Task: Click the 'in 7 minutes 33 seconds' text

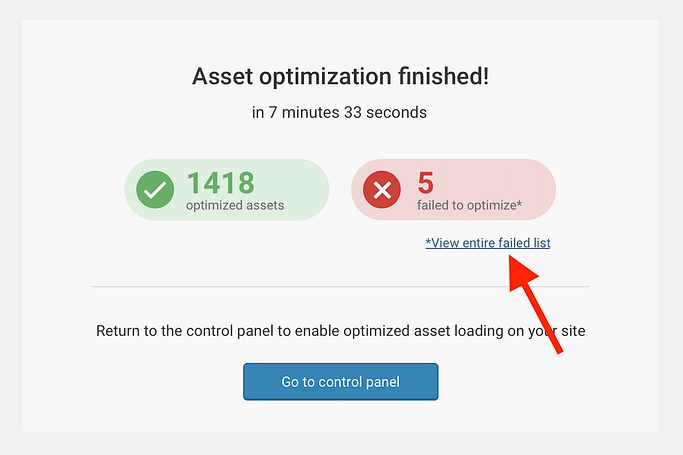Action: coord(340,112)
